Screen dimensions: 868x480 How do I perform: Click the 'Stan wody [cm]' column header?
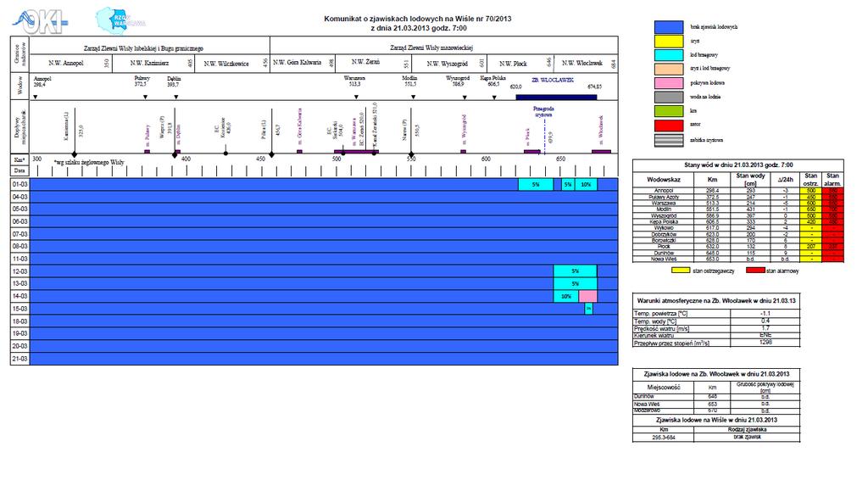[x=750, y=180]
